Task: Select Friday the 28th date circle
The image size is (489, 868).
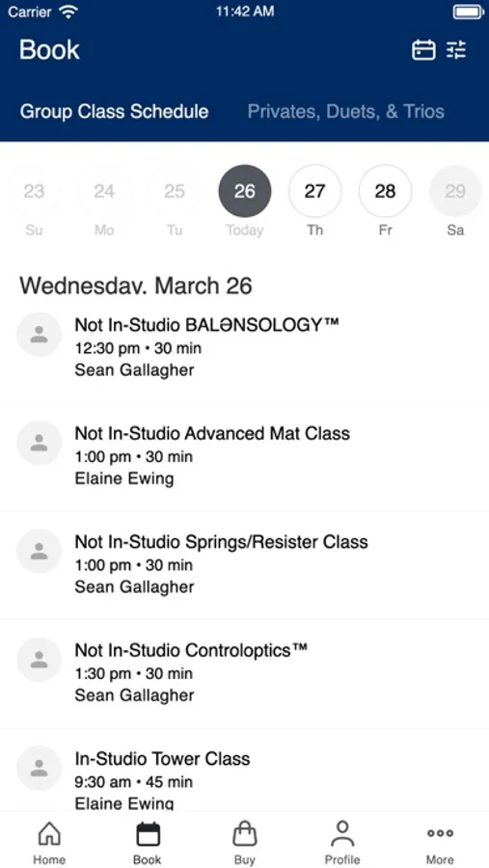Action: pos(386,191)
